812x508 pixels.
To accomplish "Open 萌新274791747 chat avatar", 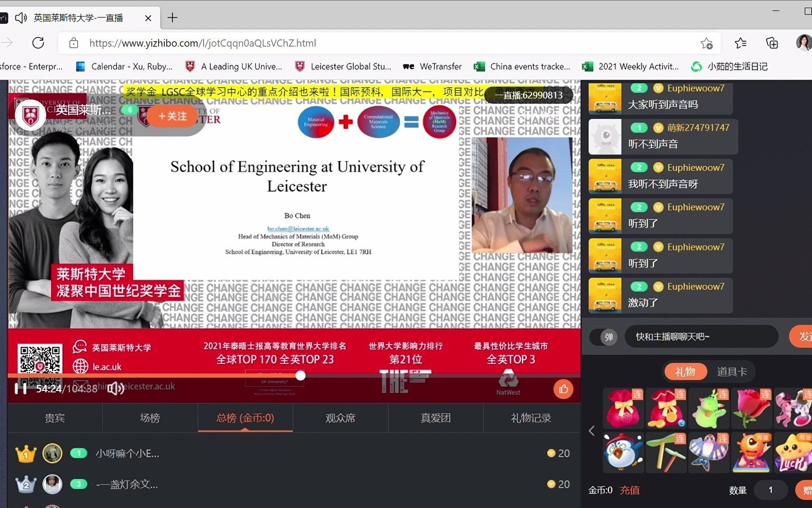I will (605, 137).
